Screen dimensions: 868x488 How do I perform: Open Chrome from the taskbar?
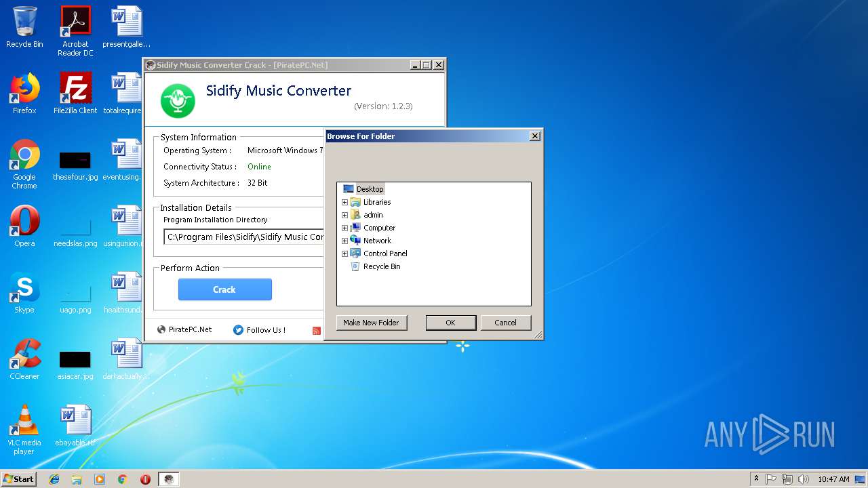point(122,479)
